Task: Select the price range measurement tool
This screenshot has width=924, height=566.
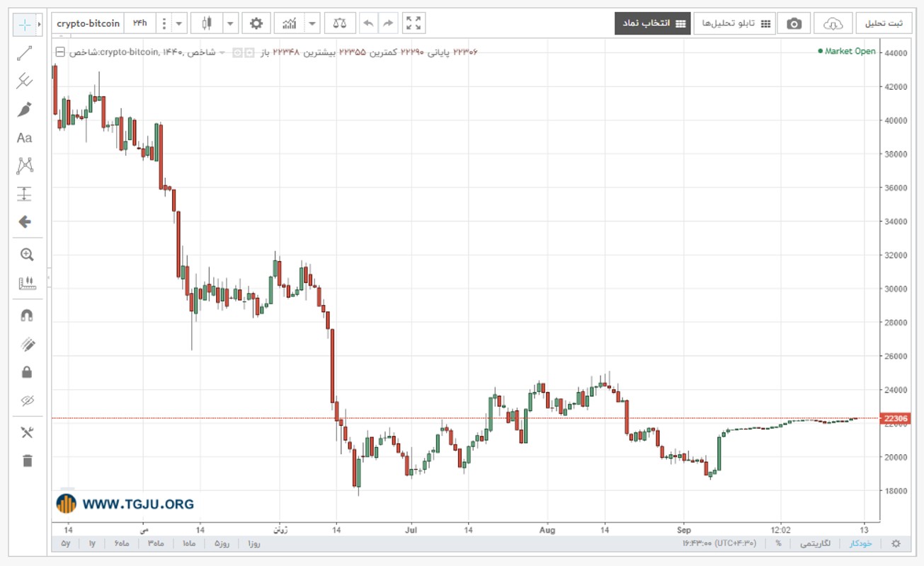Action: click(25, 194)
